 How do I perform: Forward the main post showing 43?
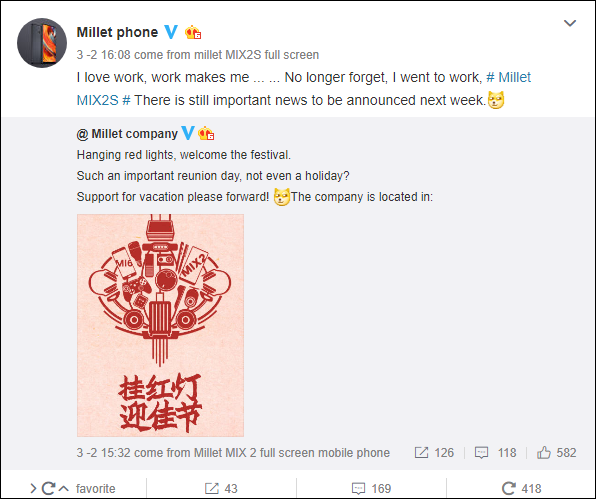click(x=221, y=488)
